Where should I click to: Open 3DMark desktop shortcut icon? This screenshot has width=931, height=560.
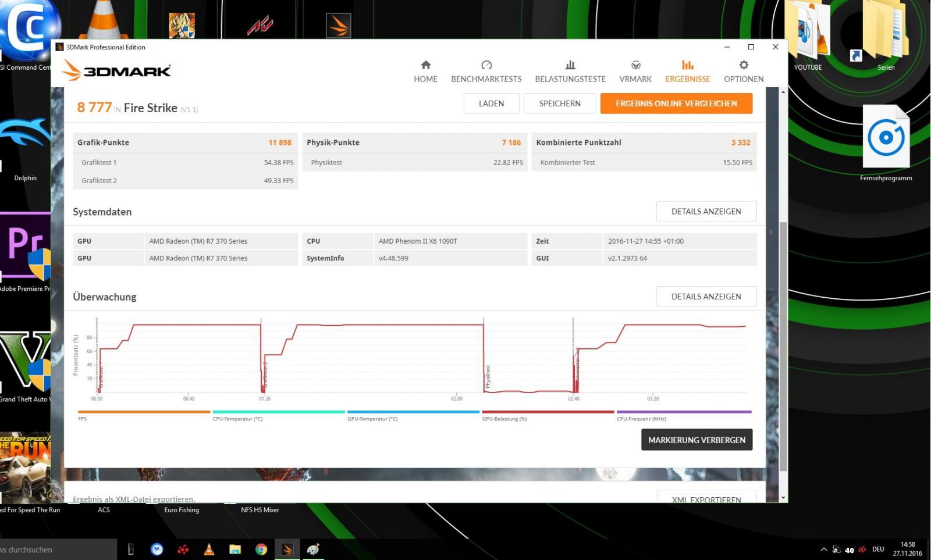[x=338, y=25]
